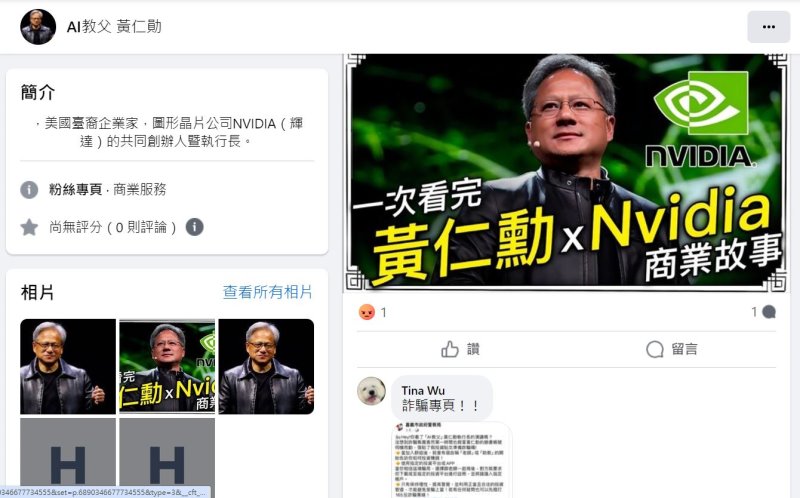Screen dimensions: 800x498
Task: Open the Nvidia banner photo thumbnail
Action: [167, 366]
